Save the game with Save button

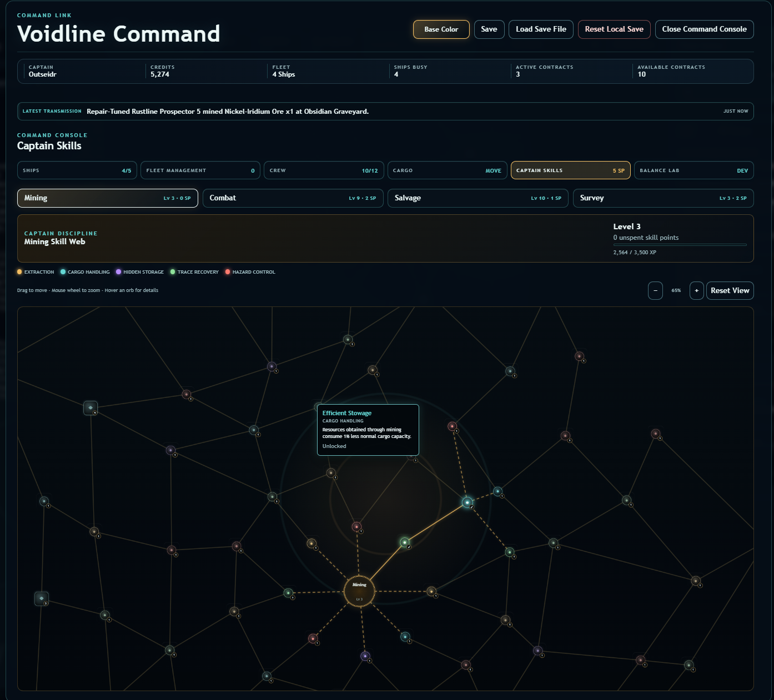pyautogui.click(x=489, y=29)
